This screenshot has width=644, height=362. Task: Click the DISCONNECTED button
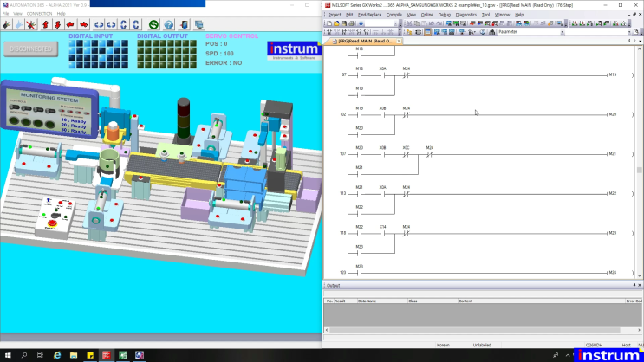tap(31, 48)
